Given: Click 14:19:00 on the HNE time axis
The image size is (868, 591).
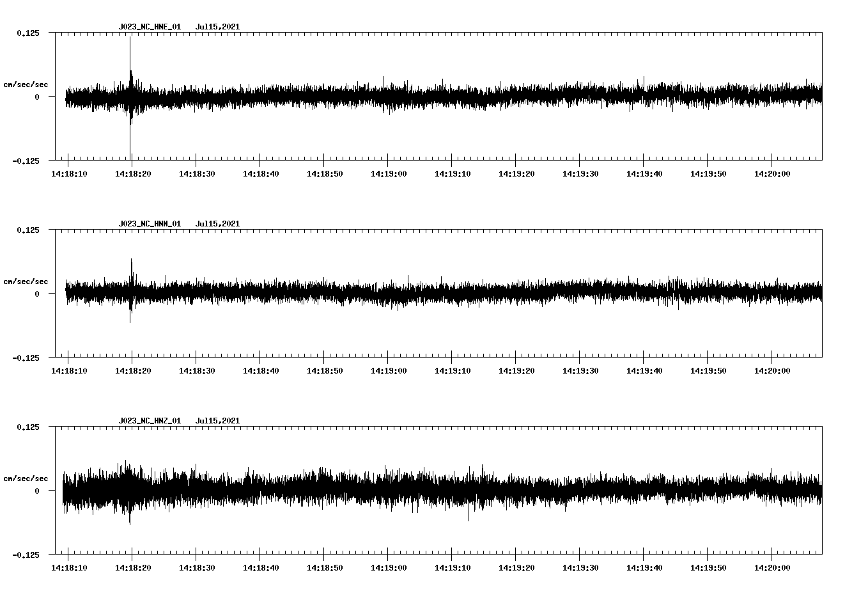Looking at the screenshot, I should coord(389,174).
